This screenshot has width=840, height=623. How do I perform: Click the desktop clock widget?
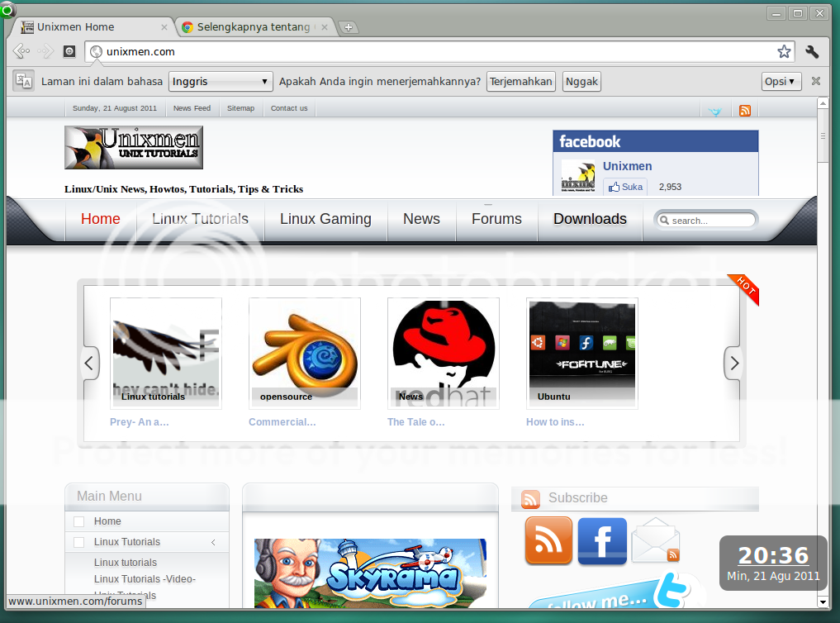(773, 563)
